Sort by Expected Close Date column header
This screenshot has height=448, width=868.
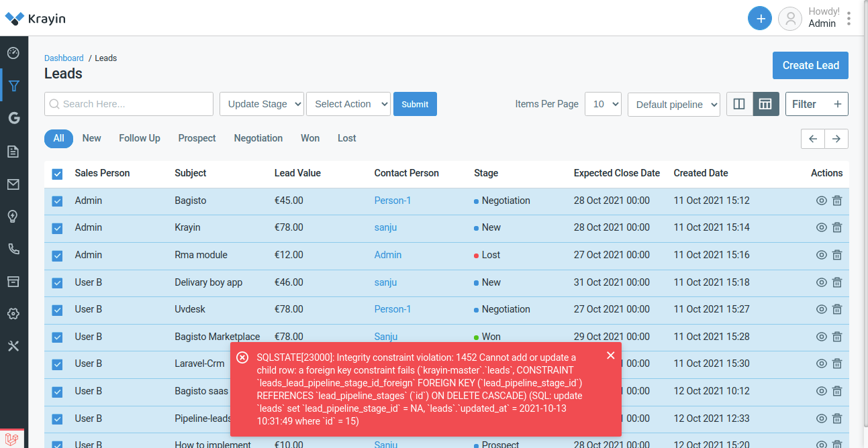(x=617, y=173)
